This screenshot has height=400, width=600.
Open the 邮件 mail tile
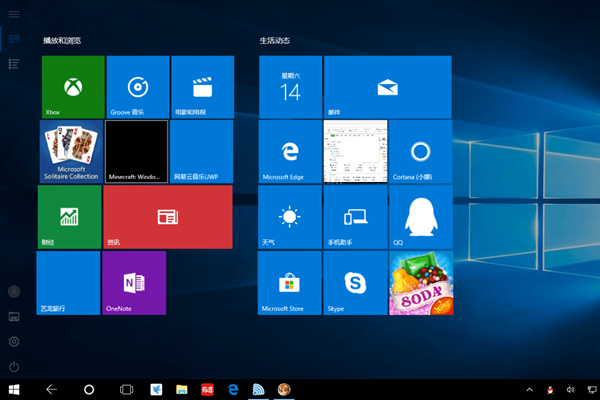click(388, 87)
